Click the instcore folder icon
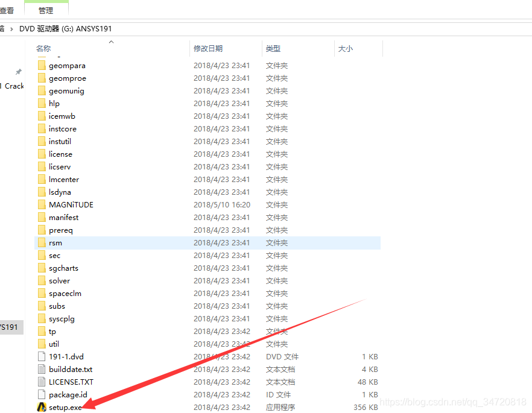Viewport: 532px width, 413px height. pos(42,128)
